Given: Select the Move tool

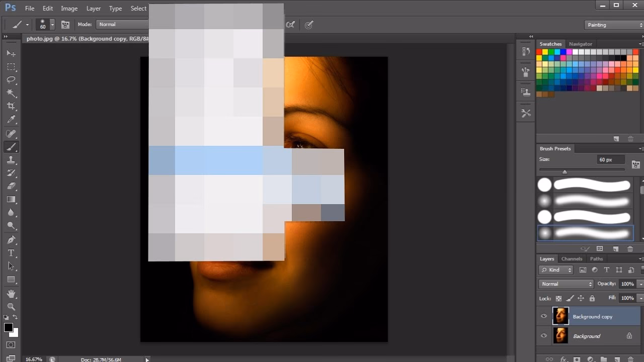Looking at the screenshot, I should 11,54.
